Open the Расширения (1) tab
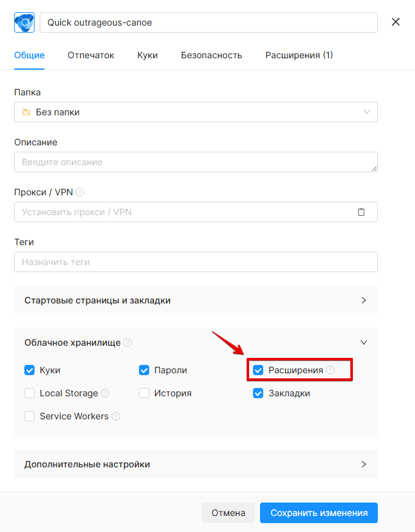The width and height of the screenshot is (415, 532). (299, 55)
